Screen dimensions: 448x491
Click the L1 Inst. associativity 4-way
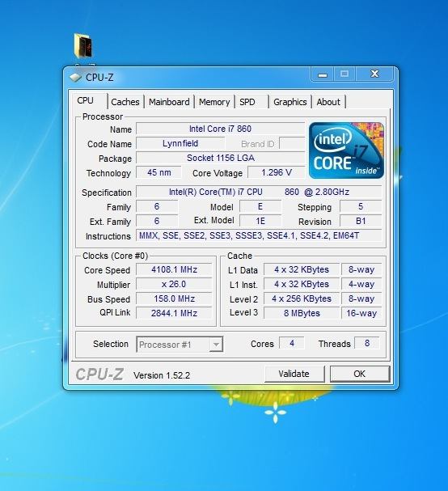click(361, 285)
